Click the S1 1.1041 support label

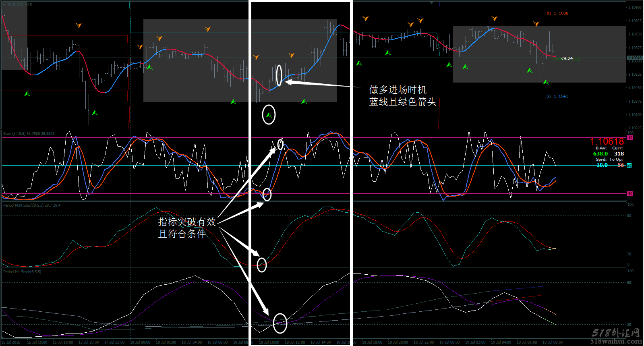[x=557, y=96]
